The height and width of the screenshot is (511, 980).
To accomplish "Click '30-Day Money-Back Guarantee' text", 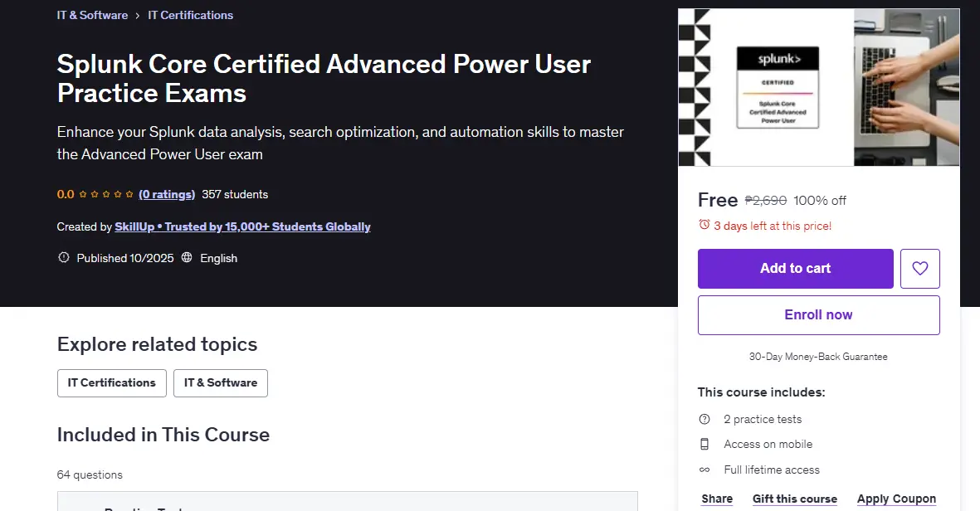I will click(818, 357).
